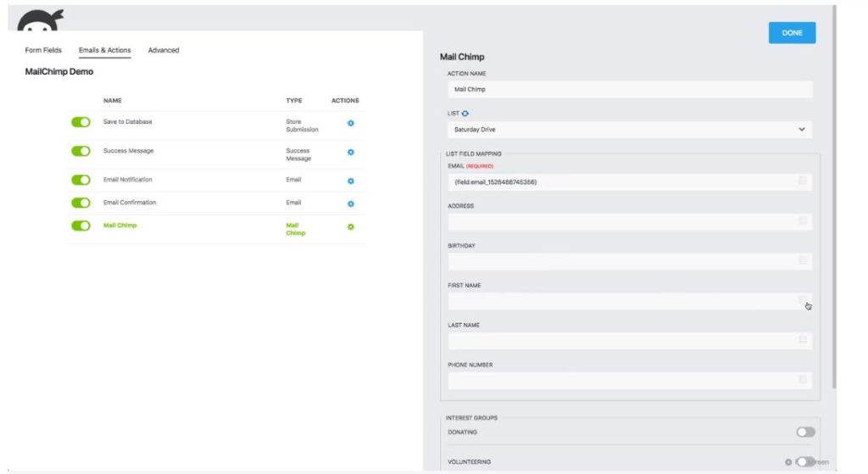Open settings gear for Save to Database
This screenshot has width=868, height=474.
point(350,124)
